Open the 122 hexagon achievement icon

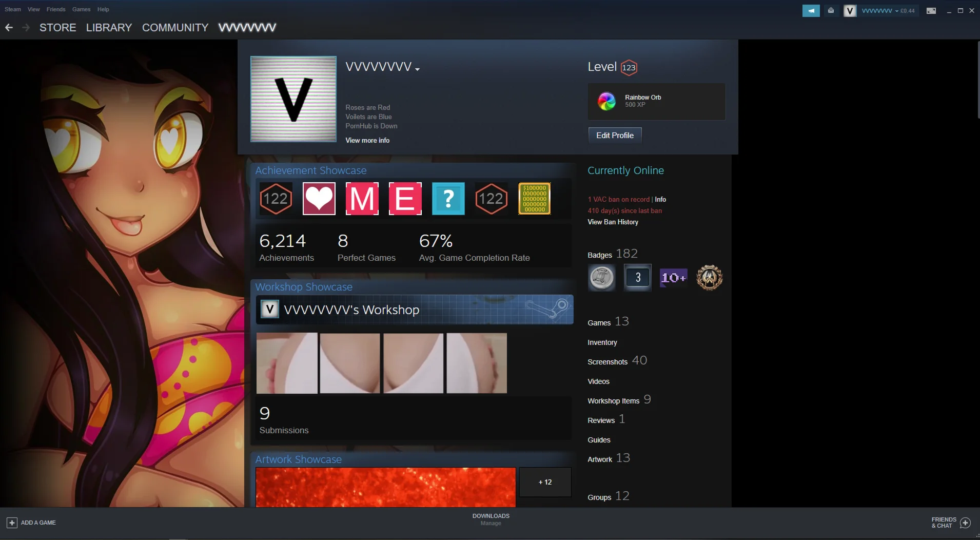point(275,199)
